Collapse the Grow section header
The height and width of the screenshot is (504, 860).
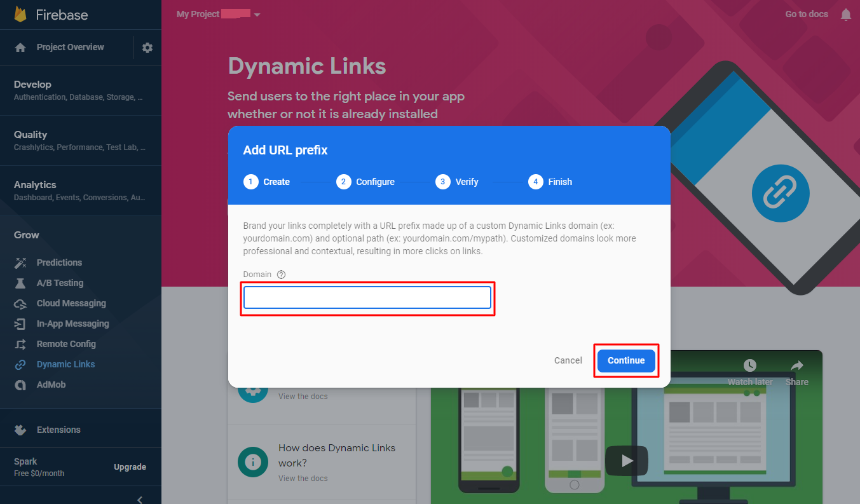coord(27,235)
